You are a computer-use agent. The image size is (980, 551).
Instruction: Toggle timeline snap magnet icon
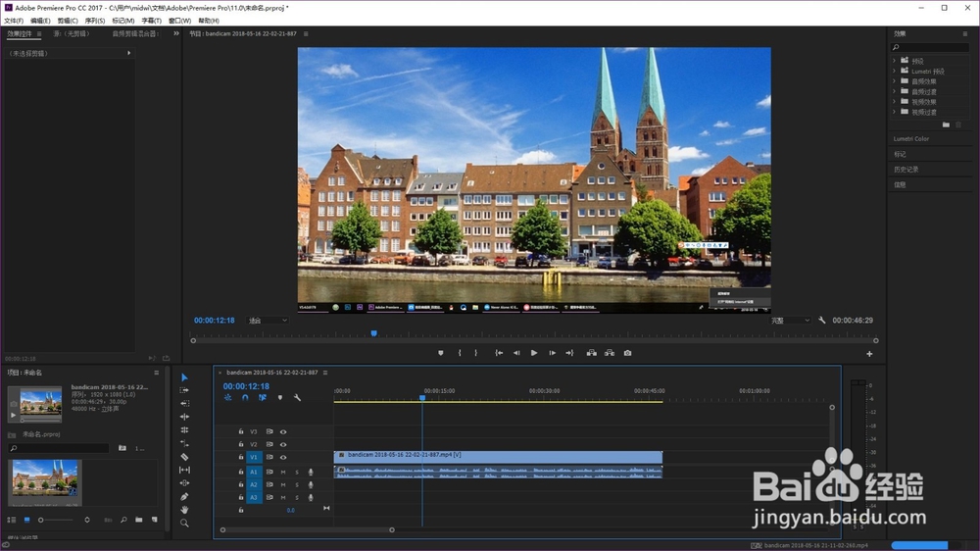click(x=245, y=398)
